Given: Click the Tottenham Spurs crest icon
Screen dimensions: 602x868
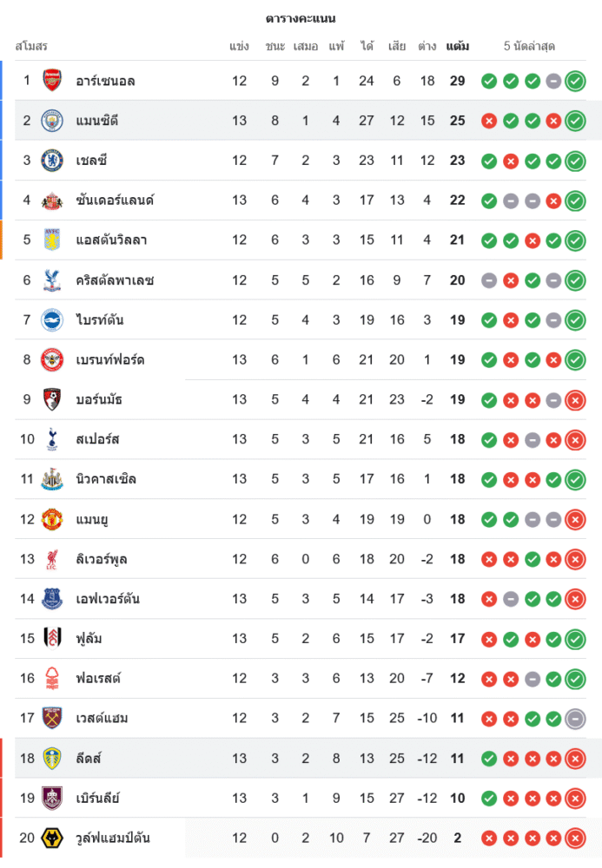Looking at the screenshot, I should pos(53,439).
